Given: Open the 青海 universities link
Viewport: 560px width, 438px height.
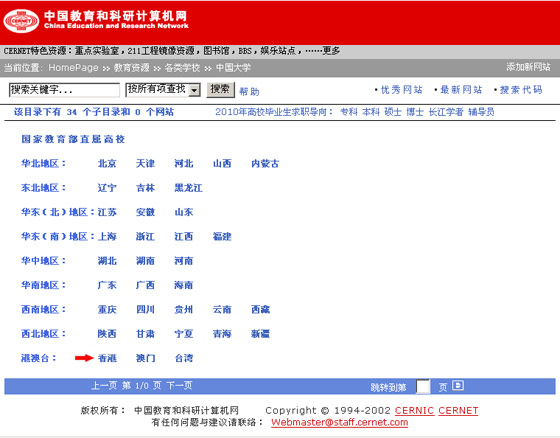Looking at the screenshot, I should tap(222, 334).
